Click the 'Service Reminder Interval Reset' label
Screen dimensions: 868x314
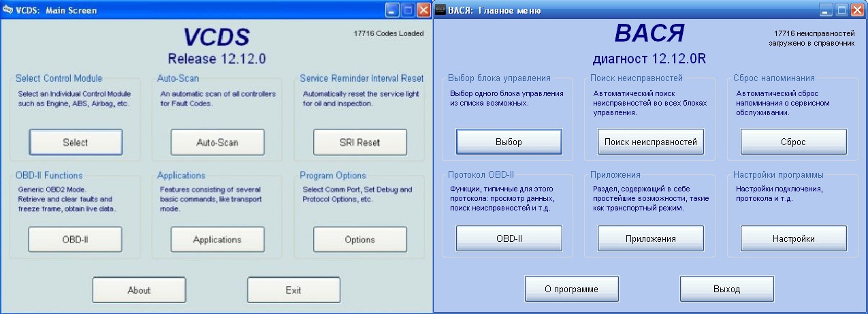[x=361, y=78]
